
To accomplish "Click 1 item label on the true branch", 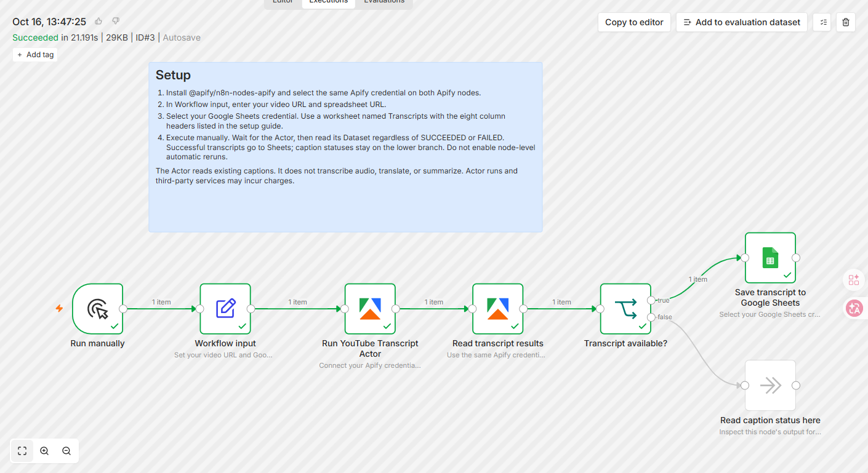I will pos(697,279).
